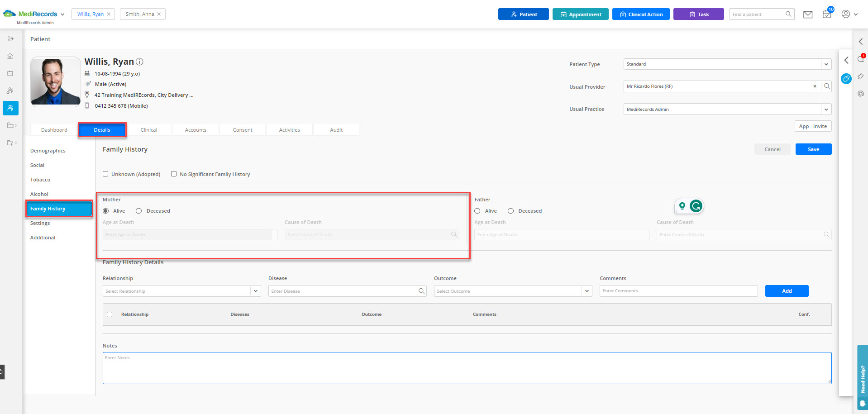Click the Enter Notes text area
The width and height of the screenshot is (868, 414).
tap(467, 368)
